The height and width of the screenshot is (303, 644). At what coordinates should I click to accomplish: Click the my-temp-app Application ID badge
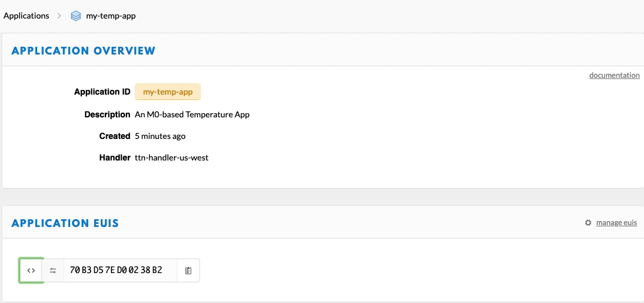pos(168,92)
